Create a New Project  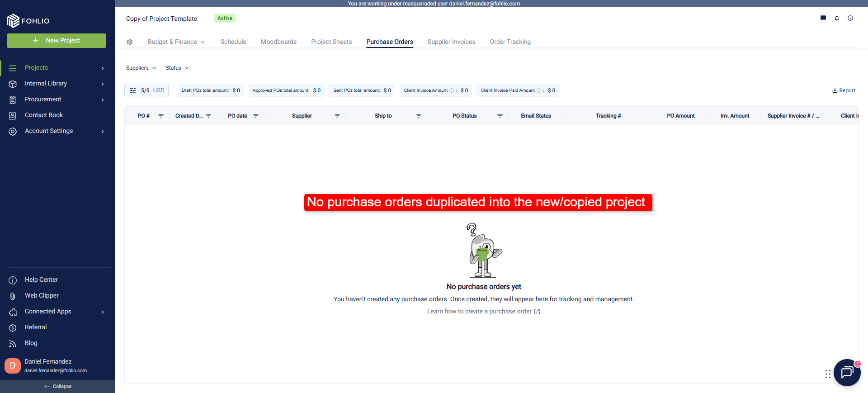click(x=57, y=40)
